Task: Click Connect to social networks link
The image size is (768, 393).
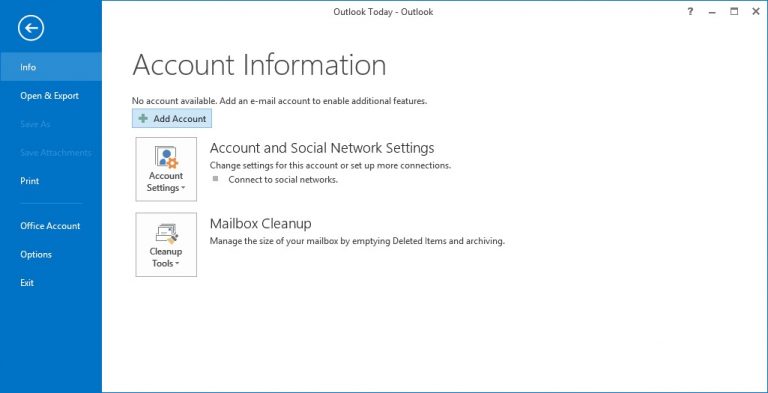Action: tap(283, 179)
